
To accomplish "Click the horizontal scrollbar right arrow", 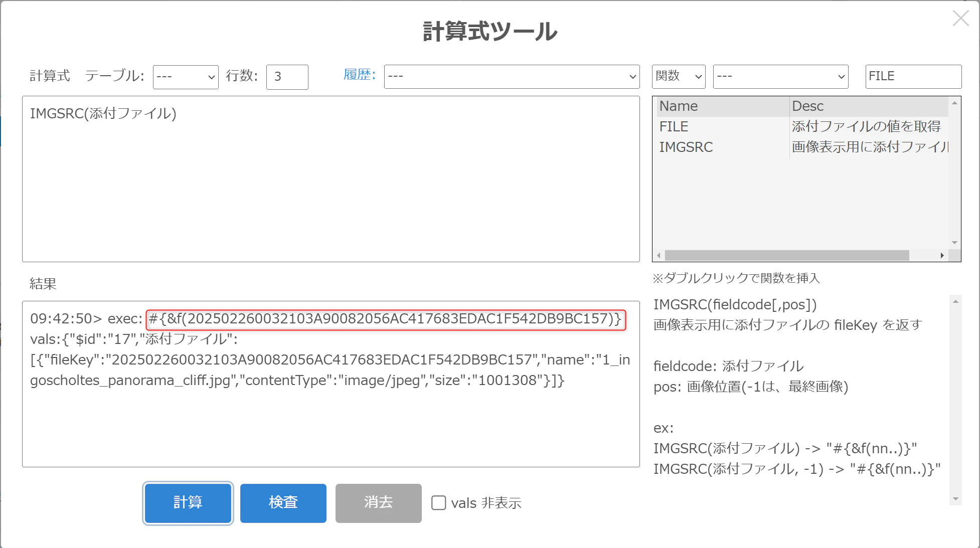I will click(x=942, y=256).
